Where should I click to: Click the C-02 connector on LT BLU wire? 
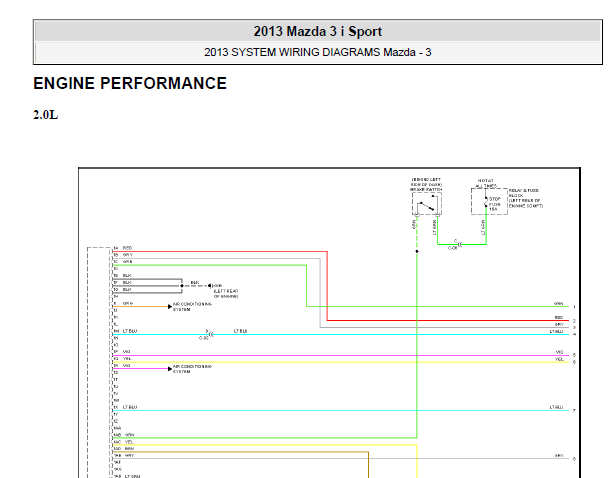[x=210, y=334]
